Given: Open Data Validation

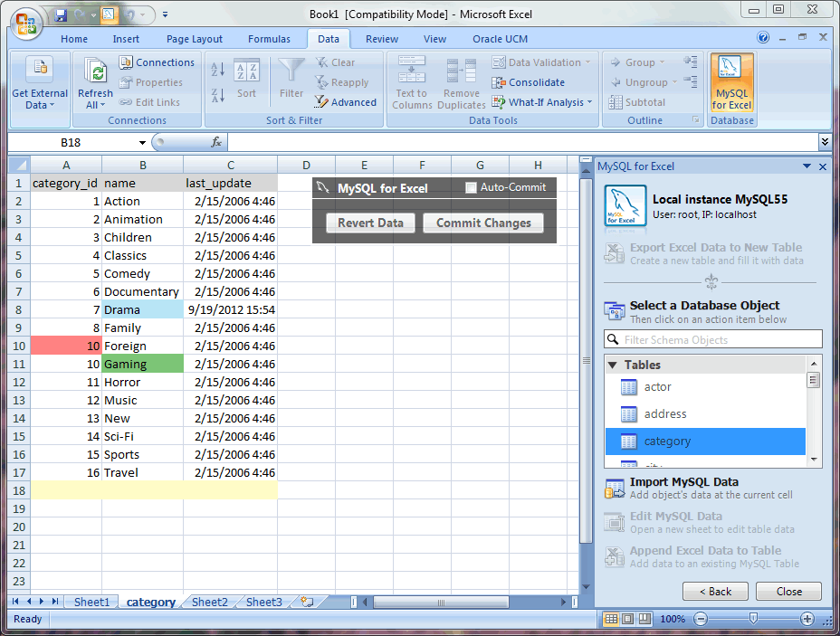Looking at the screenshot, I should click(541, 62).
